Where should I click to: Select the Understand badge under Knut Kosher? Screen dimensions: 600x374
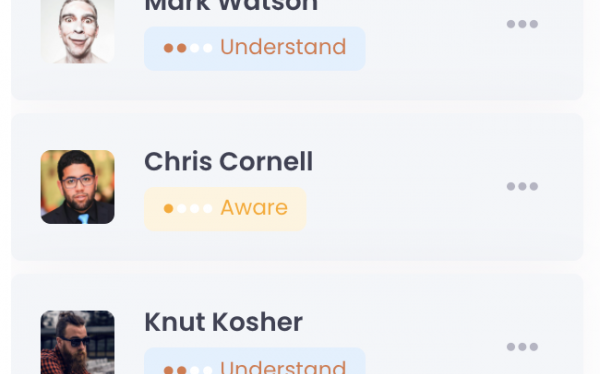[255, 361]
